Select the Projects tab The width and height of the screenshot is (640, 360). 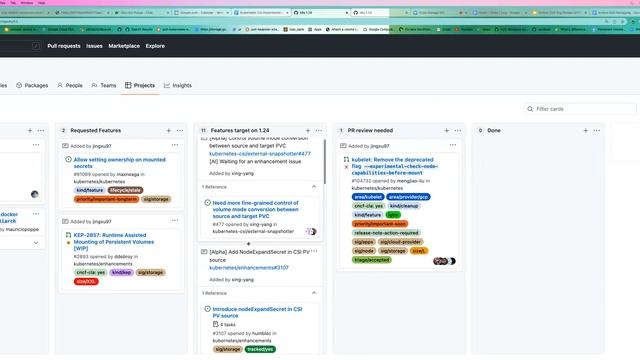140,85
